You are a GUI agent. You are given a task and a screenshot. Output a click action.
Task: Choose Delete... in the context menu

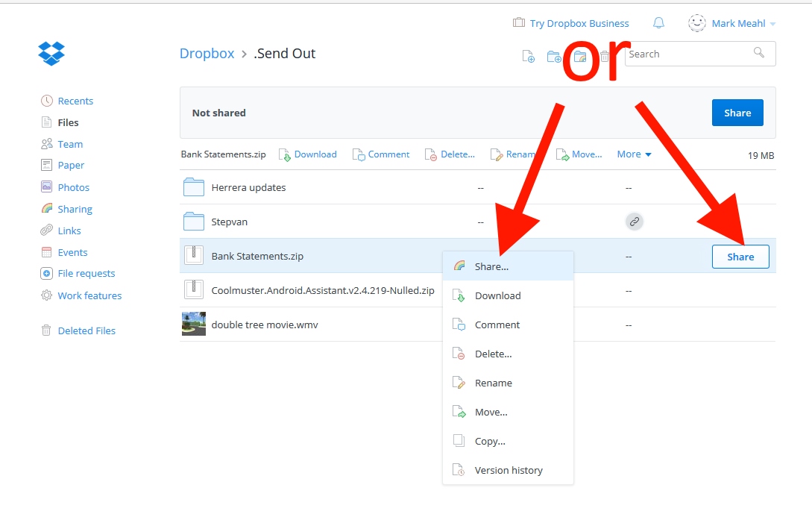[x=508, y=354]
